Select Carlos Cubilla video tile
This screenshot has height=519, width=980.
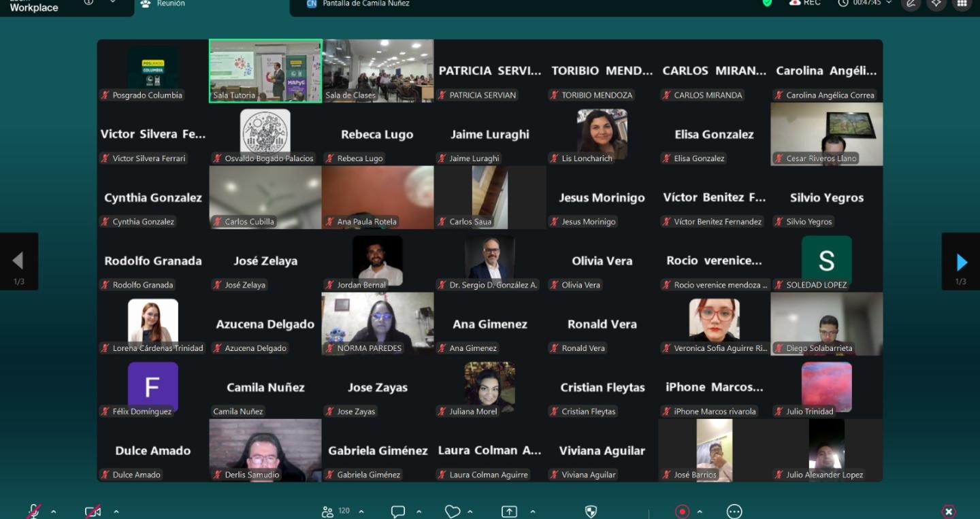265,197
